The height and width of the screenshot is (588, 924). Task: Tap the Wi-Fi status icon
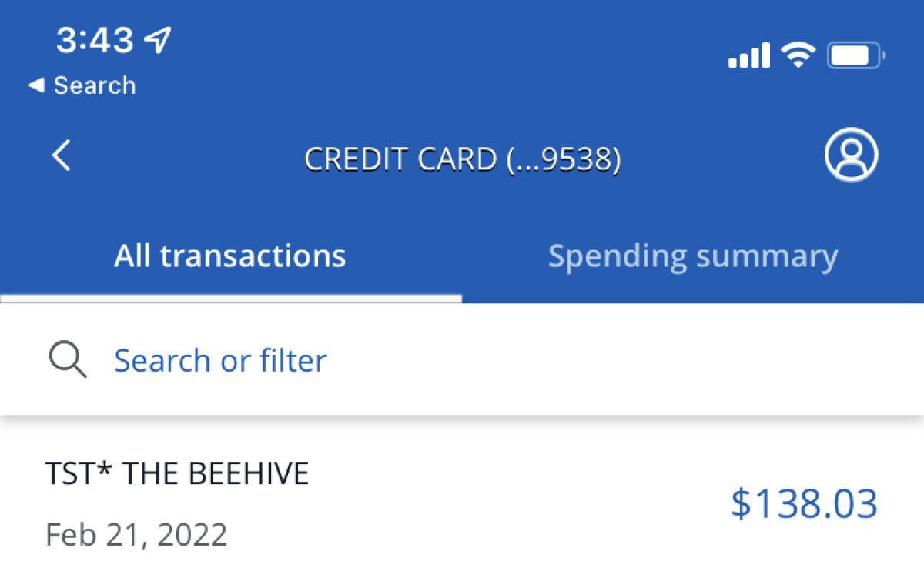(x=798, y=55)
